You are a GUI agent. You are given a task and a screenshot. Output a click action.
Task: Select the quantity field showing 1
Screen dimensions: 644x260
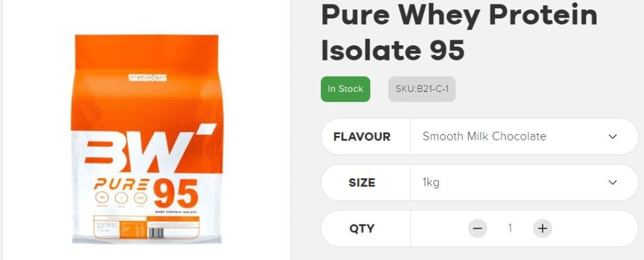[509, 229]
